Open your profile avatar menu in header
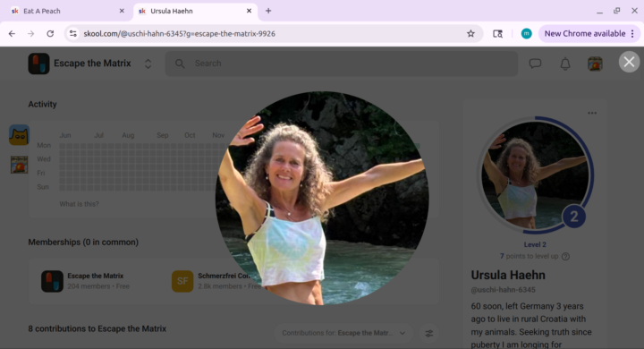Viewport: 644px width, 349px height. 595,64
